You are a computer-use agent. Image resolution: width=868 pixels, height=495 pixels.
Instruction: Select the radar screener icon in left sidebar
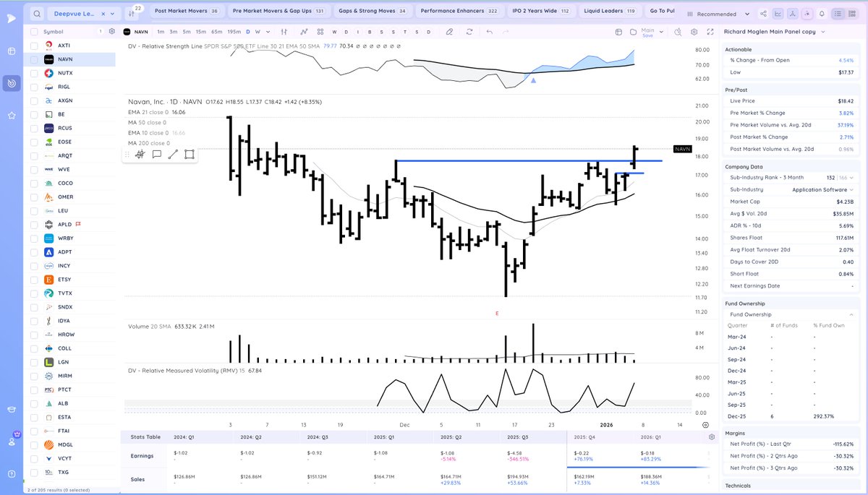point(12,83)
